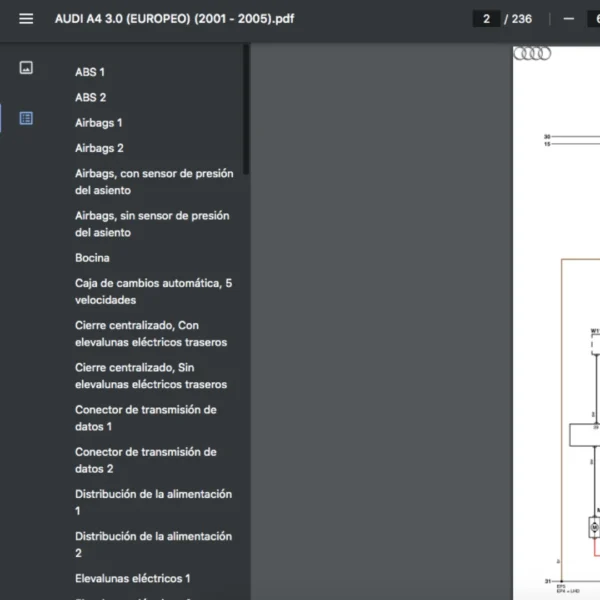Select Airbags 2 in the outline
The width and height of the screenshot is (600, 600).
[x=99, y=148]
